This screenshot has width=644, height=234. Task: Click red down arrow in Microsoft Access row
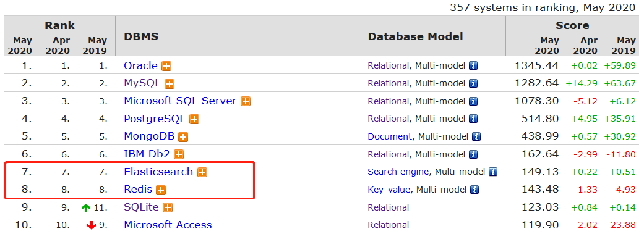[x=92, y=225]
